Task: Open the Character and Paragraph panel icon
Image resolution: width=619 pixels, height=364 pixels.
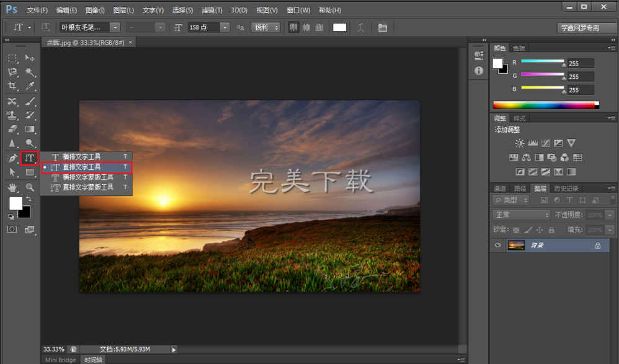Action: [382, 27]
